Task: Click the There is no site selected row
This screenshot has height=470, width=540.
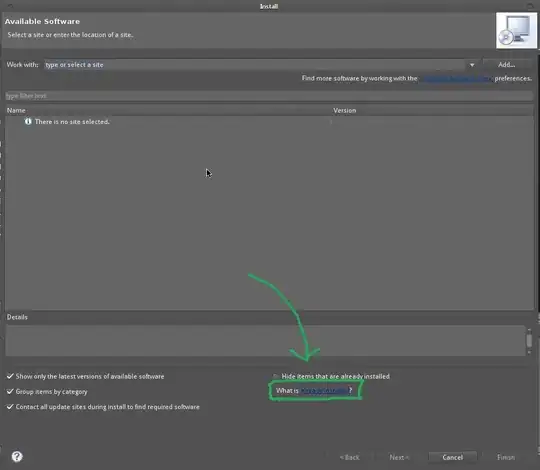Action: coord(269,122)
